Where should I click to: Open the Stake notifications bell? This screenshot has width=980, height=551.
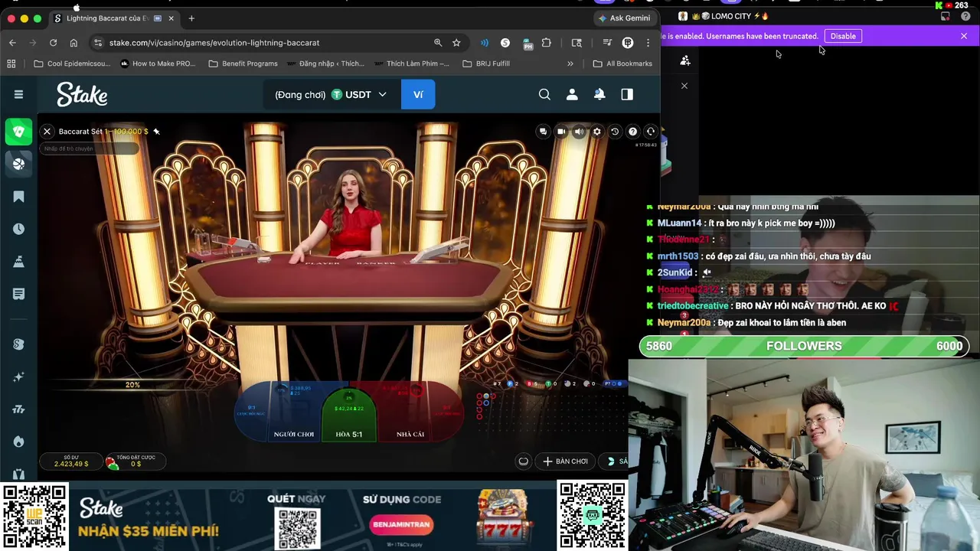(x=599, y=94)
